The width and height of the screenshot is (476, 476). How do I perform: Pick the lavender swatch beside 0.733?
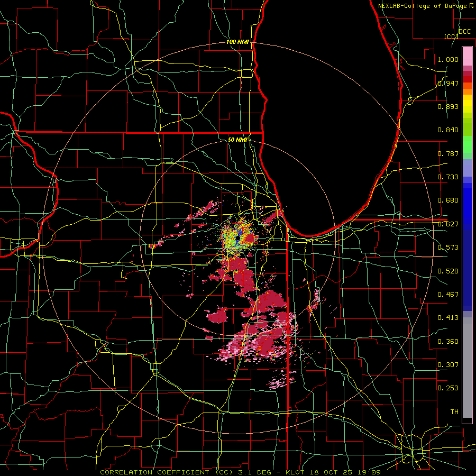tap(467, 168)
